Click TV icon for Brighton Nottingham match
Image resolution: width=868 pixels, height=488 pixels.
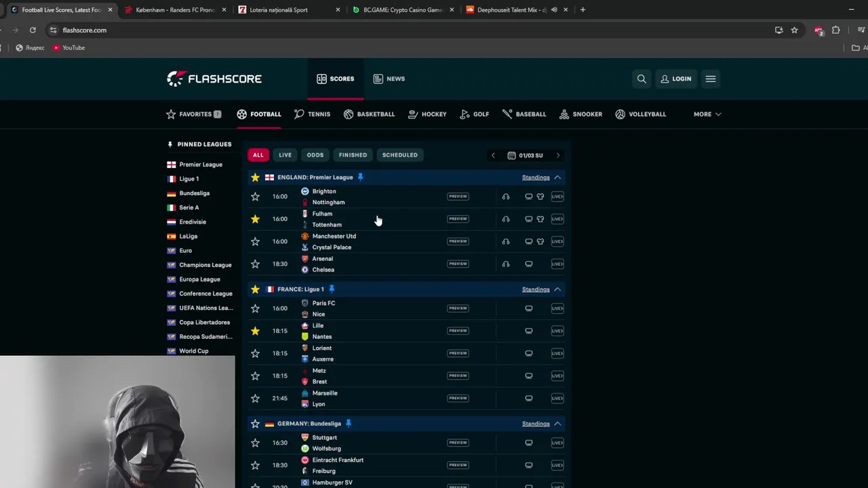tap(529, 197)
